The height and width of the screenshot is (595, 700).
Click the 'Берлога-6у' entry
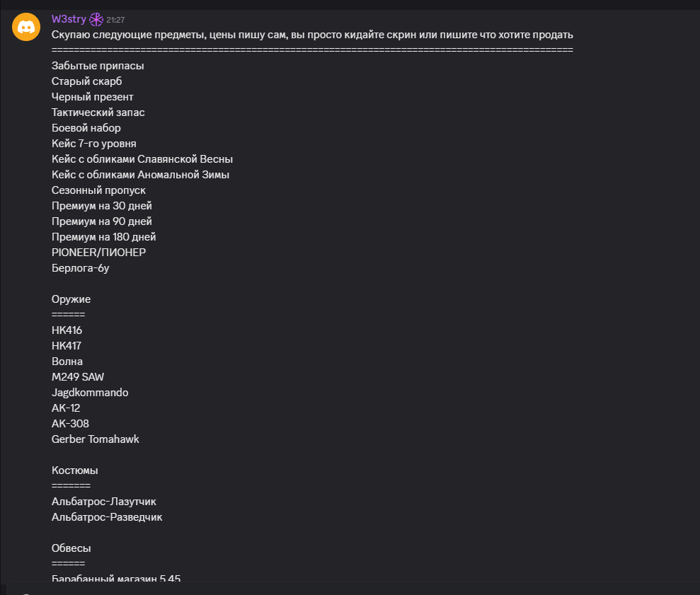pos(81,268)
